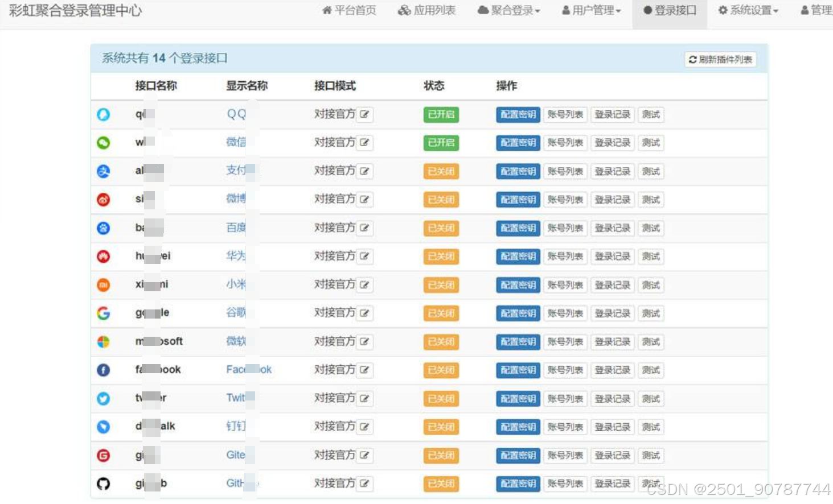Click the 刷新插件列表 refresh button

[720, 59]
